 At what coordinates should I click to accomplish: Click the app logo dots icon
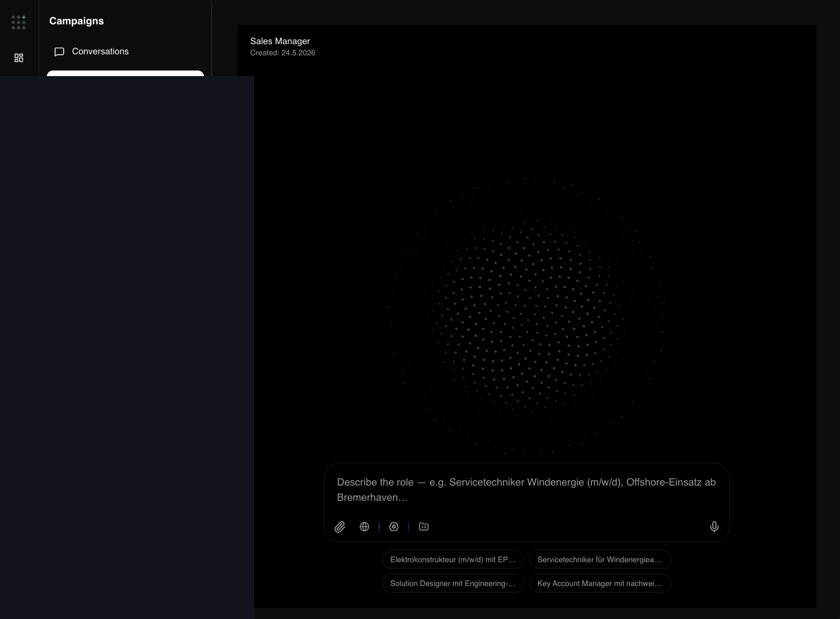click(19, 22)
